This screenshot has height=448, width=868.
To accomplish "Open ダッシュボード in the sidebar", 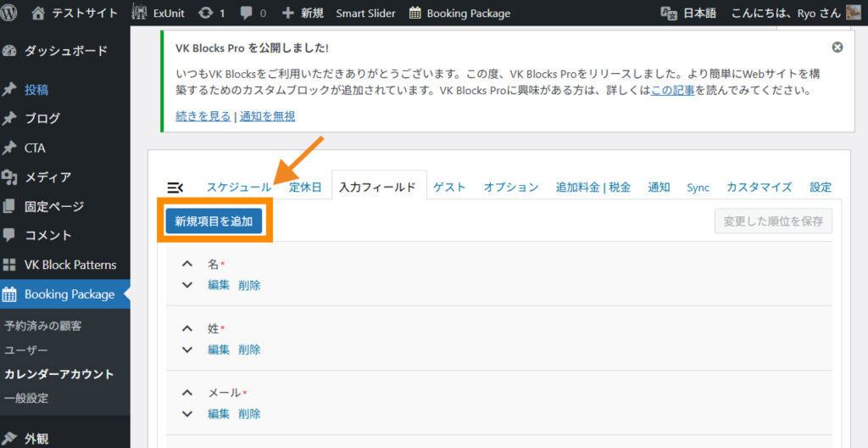I will pos(65,51).
